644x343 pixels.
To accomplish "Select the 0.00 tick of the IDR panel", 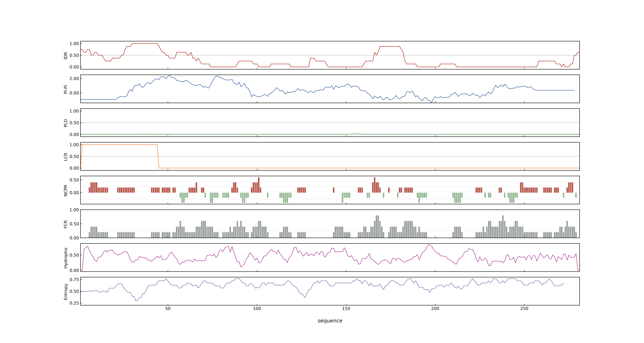I will 74,67.
